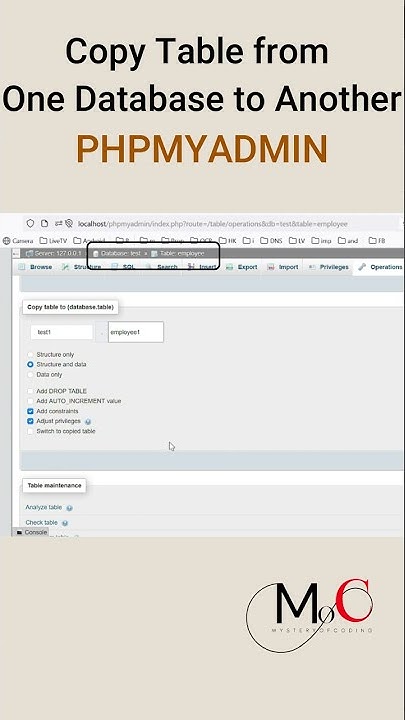Click the browser address bar URL
The width and height of the screenshot is (405, 720).
coord(213,224)
